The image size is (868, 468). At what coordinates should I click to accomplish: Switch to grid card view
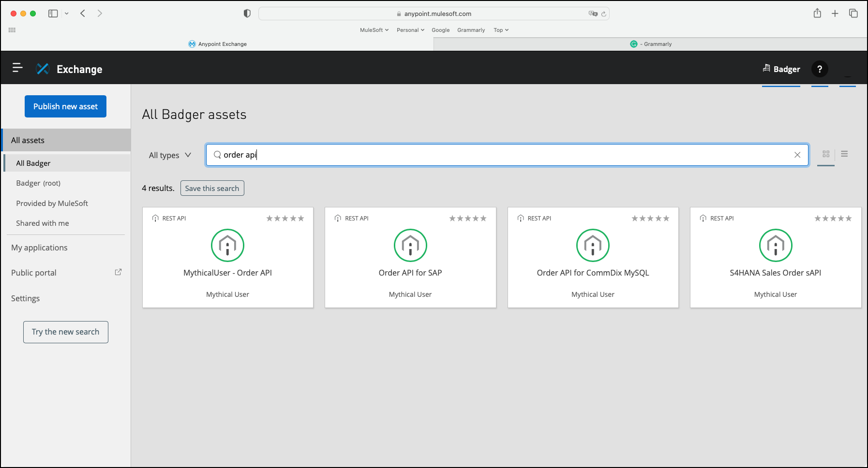point(826,154)
